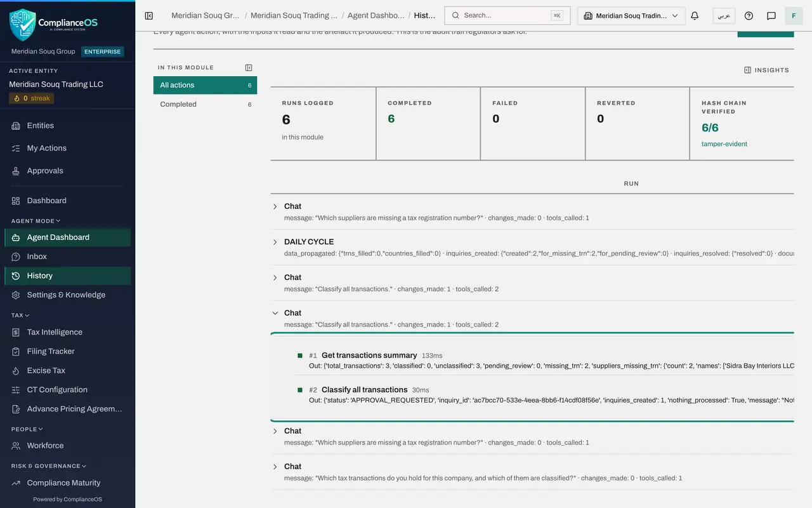Collapse the sidebar with the panel icon
Image resolution: width=812 pixels, height=508 pixels.
(x=149, y=16)
